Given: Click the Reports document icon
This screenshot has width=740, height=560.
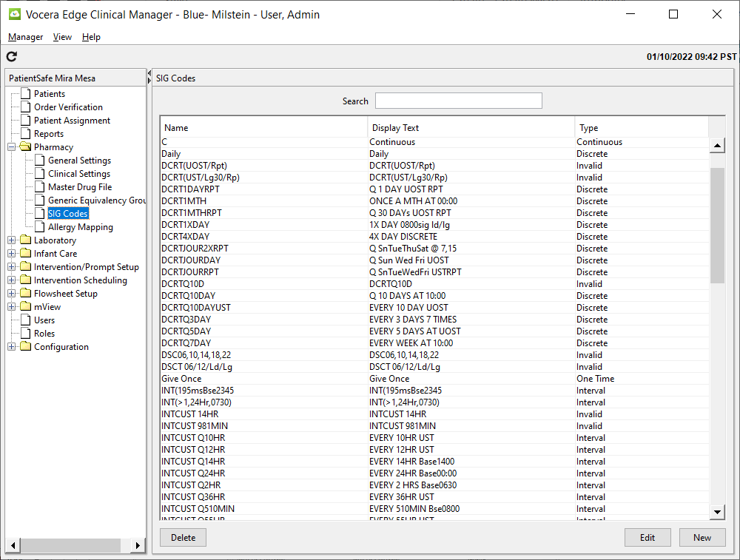Looking at the screenshot, I should coord(26,134).
